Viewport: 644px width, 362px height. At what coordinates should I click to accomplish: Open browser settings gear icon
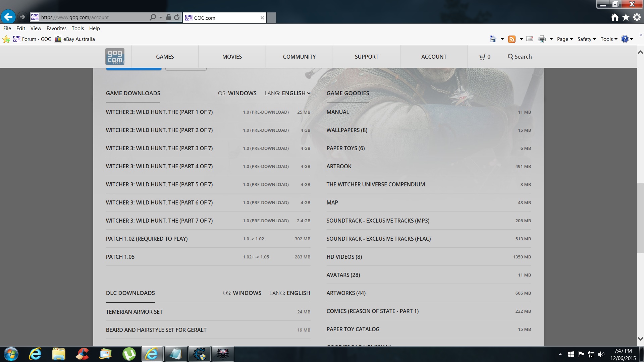637,17
